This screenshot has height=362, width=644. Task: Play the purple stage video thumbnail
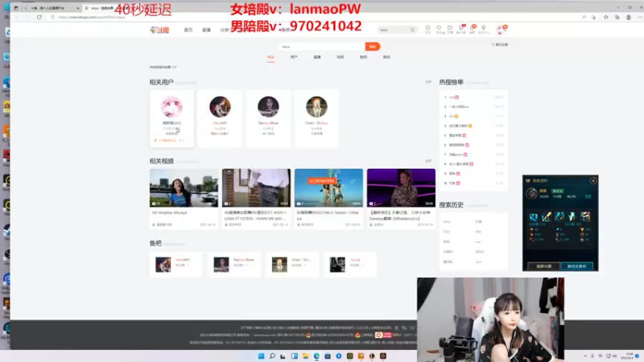(x=401, y=187)
